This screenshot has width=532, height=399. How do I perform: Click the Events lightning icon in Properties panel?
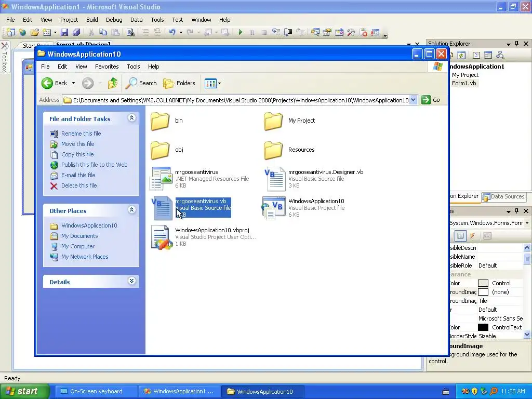[x=472, y=236]
